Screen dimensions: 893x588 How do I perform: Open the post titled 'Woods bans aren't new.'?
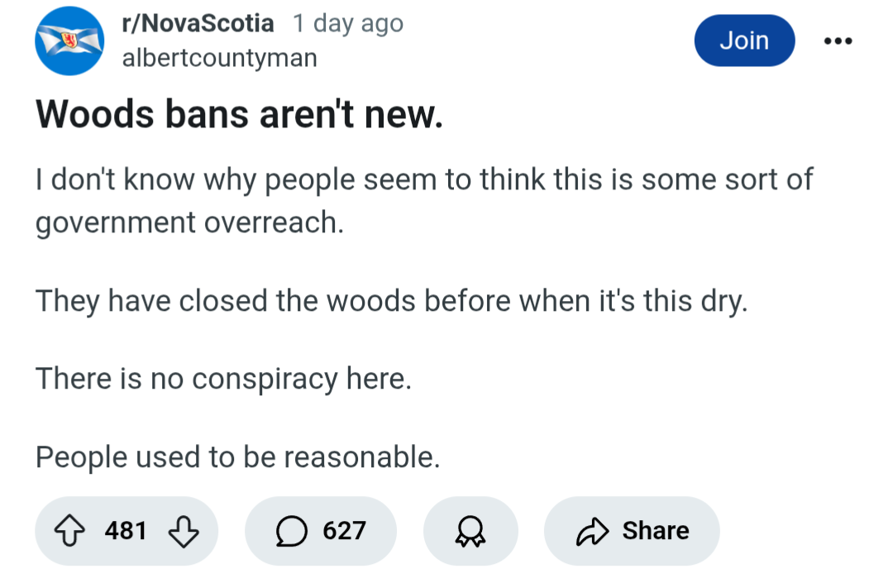pyautogui.click(x=240, y=115)
